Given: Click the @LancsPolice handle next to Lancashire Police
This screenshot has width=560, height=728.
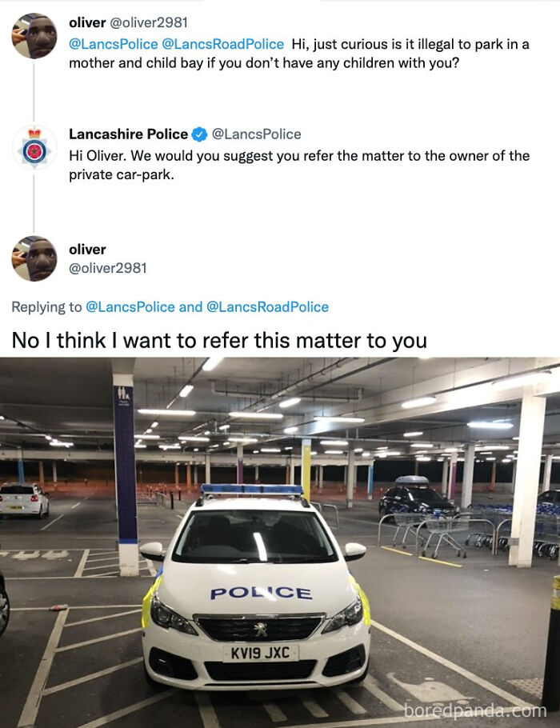Looking at the screenshot, I should [256, 134].
